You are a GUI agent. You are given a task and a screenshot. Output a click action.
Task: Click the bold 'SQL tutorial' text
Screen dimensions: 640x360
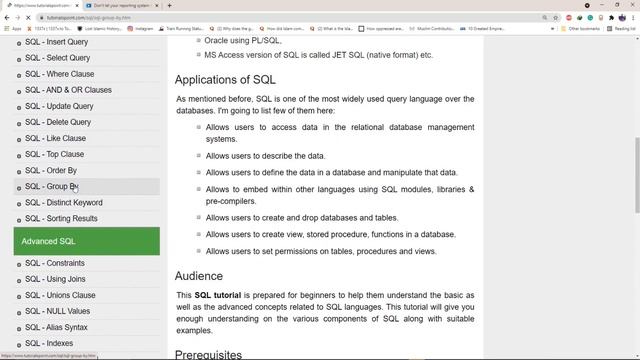coord(218,295)
